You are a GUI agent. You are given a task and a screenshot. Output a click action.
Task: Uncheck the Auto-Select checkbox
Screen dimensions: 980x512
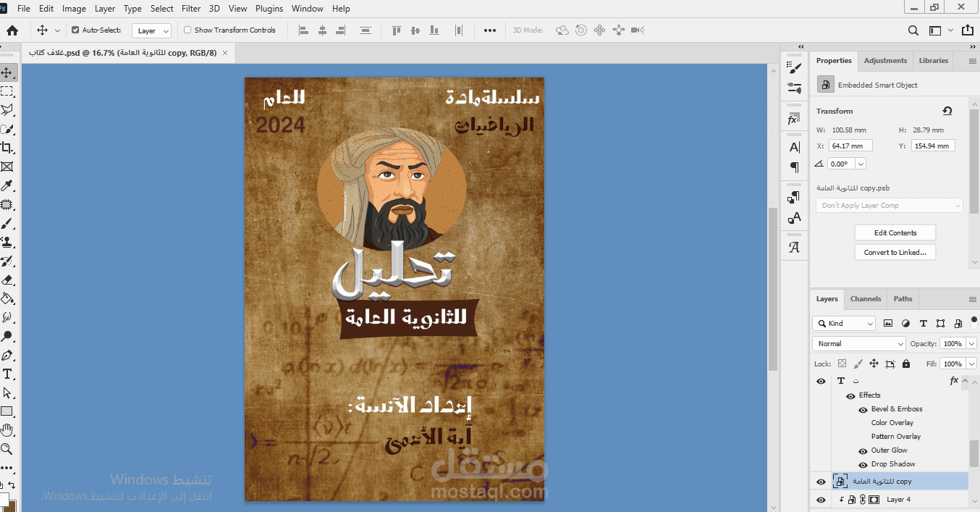(x=75, y=30)
